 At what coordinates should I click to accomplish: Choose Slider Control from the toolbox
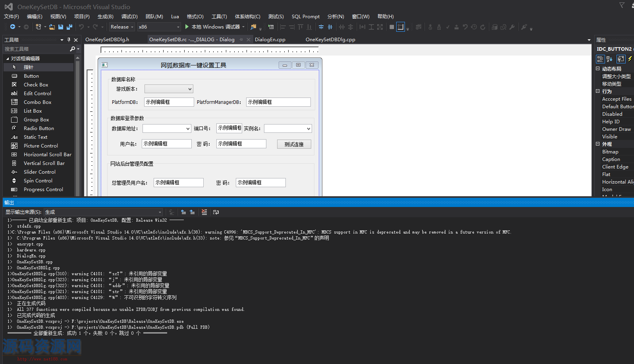[x=39, y=172]
